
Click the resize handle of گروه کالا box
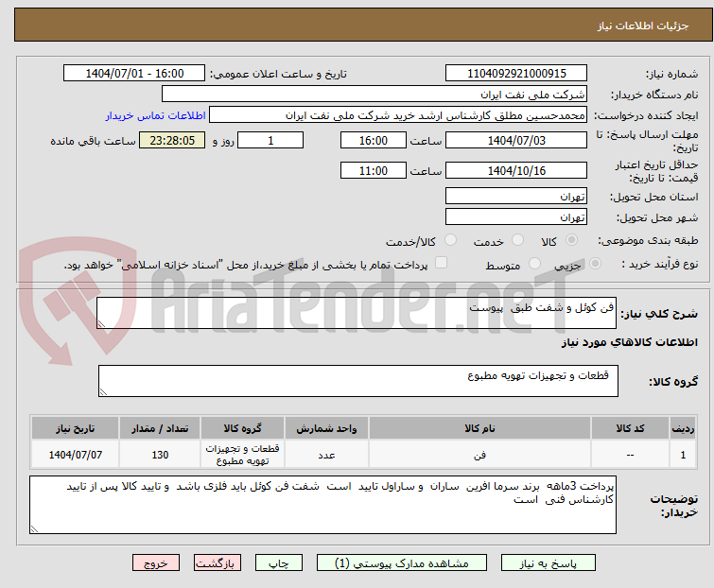coord(103,392)
